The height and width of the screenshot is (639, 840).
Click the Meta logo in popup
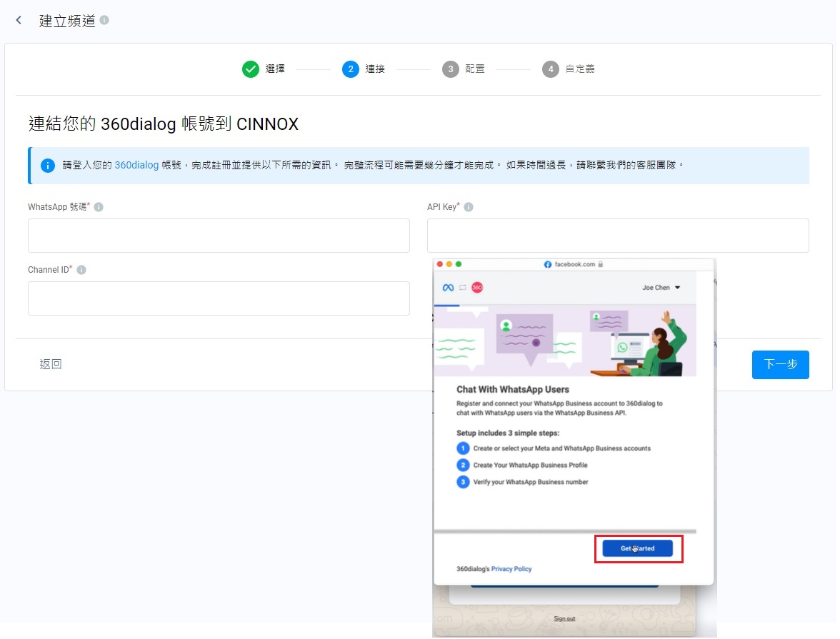[449, 288]
